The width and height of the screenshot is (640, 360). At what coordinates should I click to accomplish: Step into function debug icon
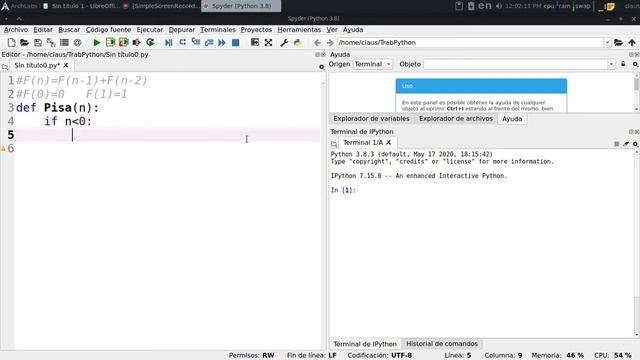click(196, 42)
